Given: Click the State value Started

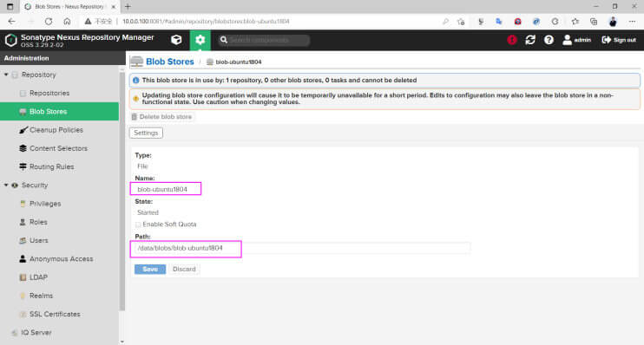Looking at the screenshot, I should tap(148, 212).
